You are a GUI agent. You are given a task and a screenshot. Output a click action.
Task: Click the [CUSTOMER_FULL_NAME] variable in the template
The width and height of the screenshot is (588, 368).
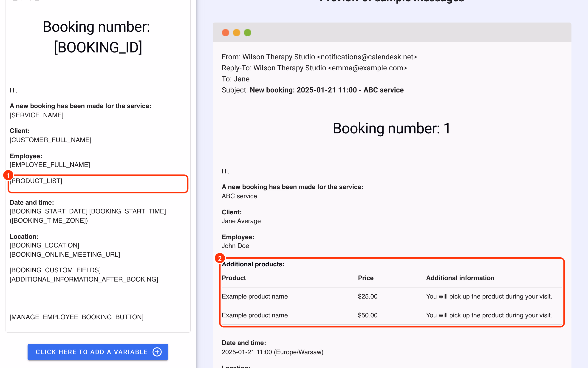[51, 140]
